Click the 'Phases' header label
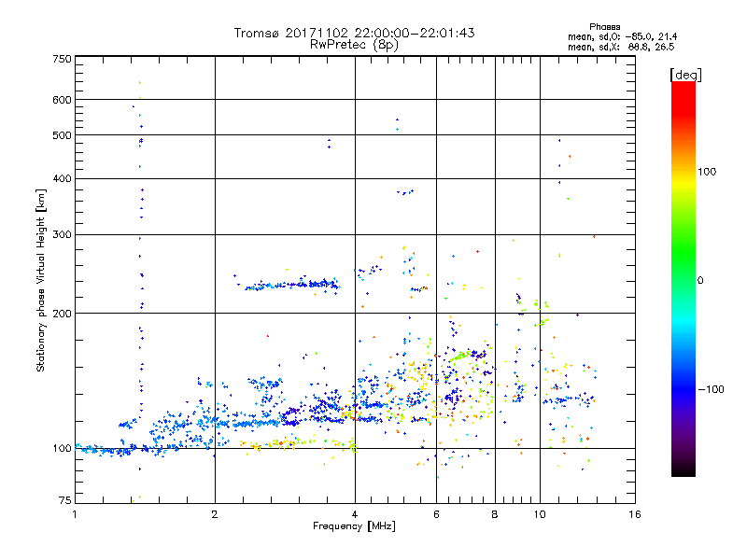This screenshot has height=560, width=747. pyautogui.click(x=604, y=27)
